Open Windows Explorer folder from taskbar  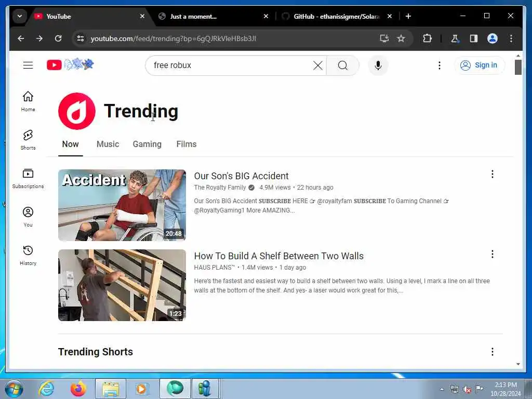(x=111, y=389)
